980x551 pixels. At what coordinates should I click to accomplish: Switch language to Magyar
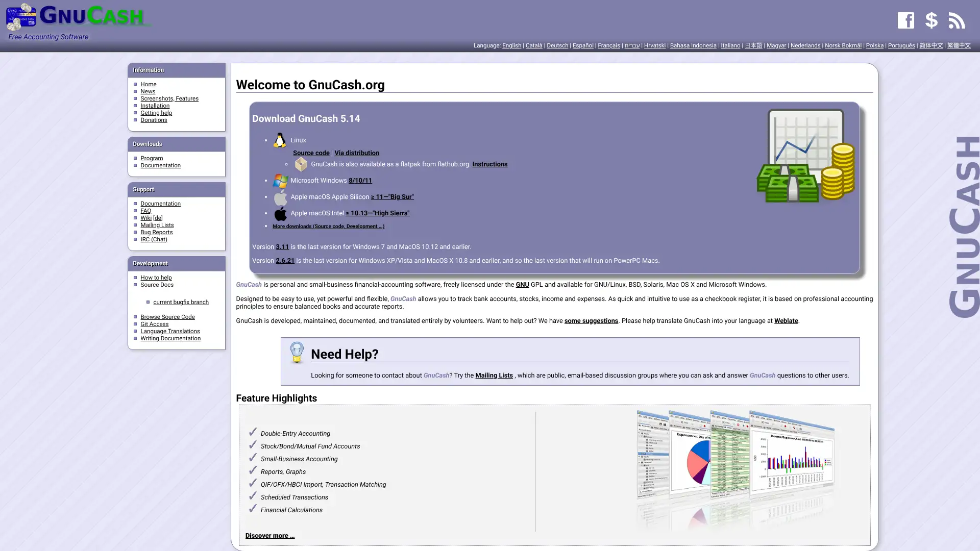coord(776,46)
